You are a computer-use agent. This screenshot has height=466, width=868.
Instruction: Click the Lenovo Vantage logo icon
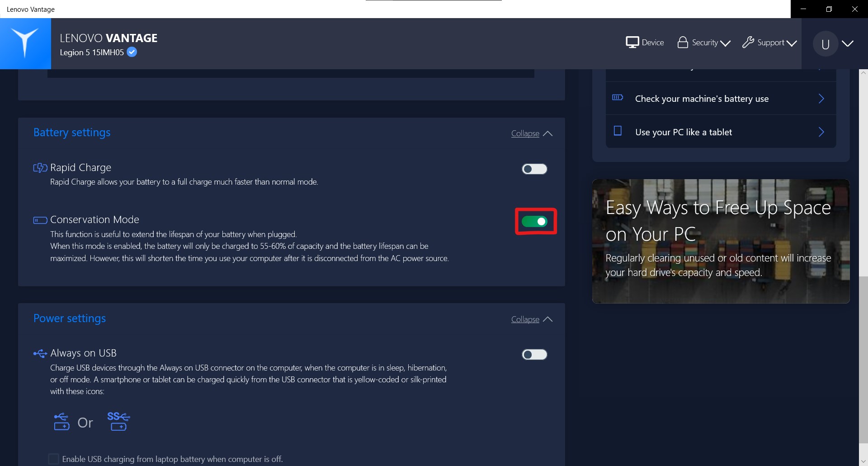click(25, 43)
